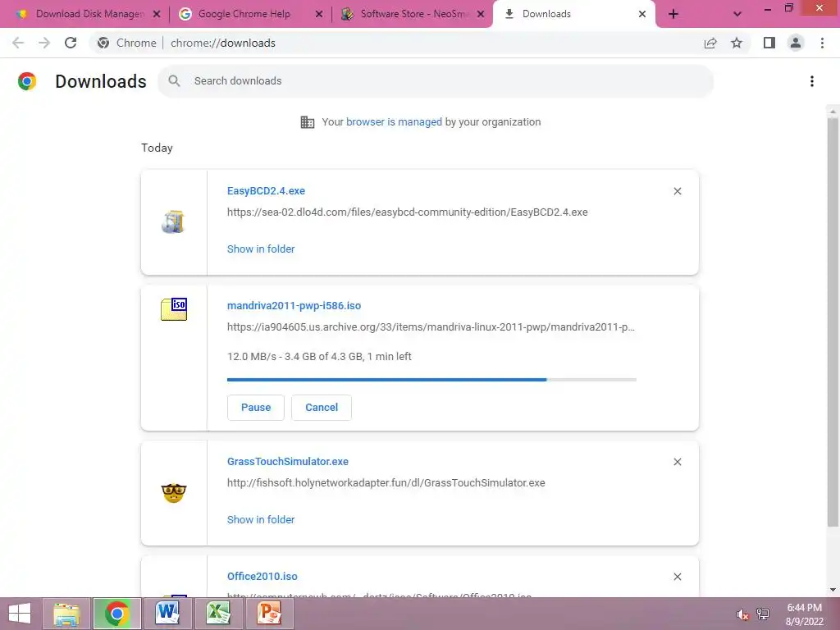Click the page vertical scrollbar
The width and height of the screenshot is (840, 630).
pos(833,322)
